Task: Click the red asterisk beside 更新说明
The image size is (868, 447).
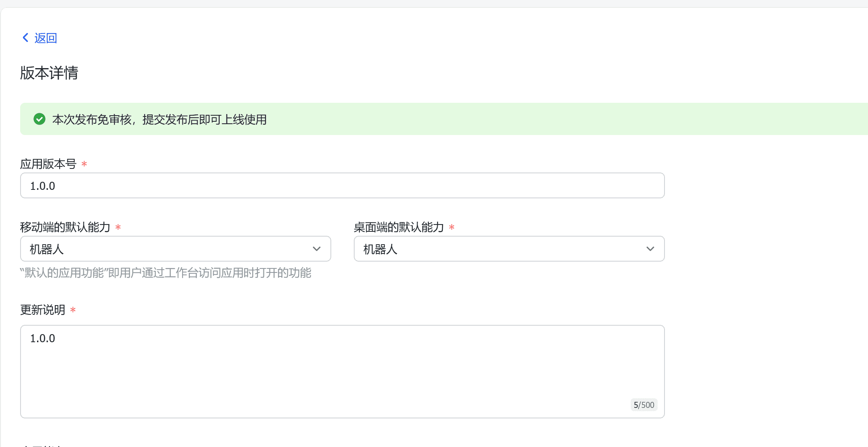Action: pos(73,310)
